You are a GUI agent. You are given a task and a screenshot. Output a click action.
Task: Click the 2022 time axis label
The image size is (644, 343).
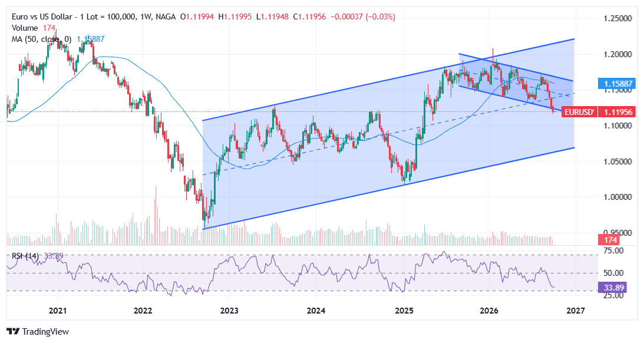(143, 311)
